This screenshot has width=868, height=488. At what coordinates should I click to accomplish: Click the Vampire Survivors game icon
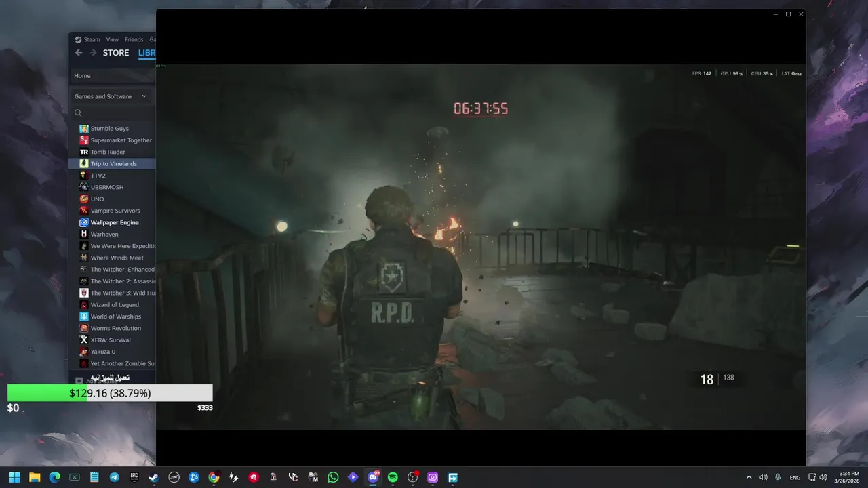click(84, 211)
